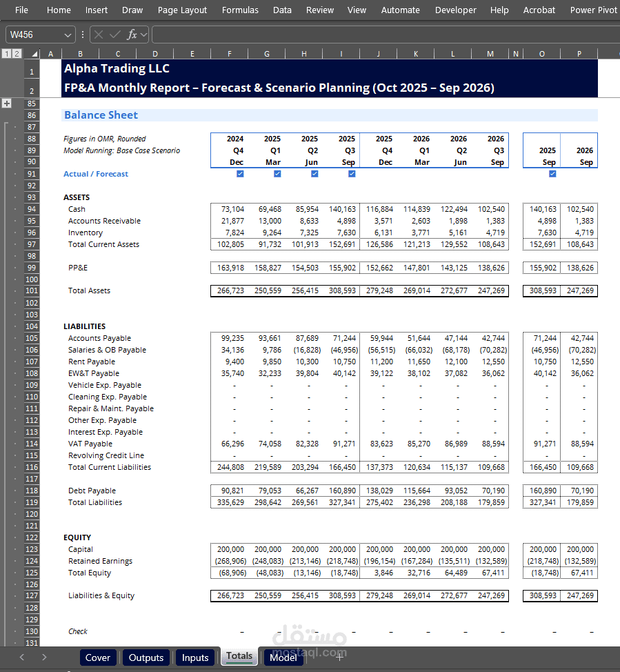Toggle the checkbox in column O
Viewport: 620px width, 672px height.
[x=552, y=174]
